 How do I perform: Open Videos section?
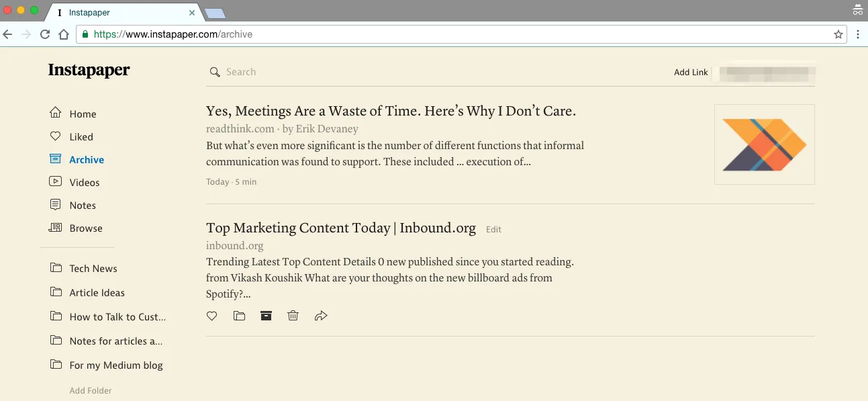(85, 183)
